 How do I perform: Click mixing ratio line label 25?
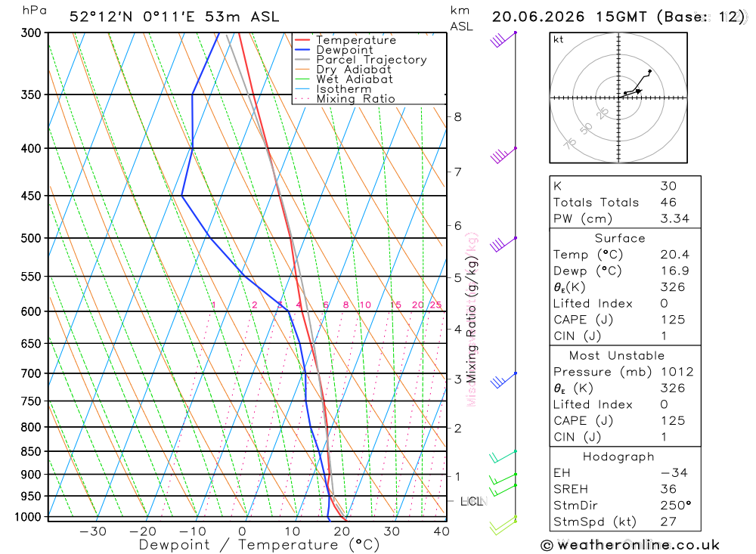click(x=436, y=305)
